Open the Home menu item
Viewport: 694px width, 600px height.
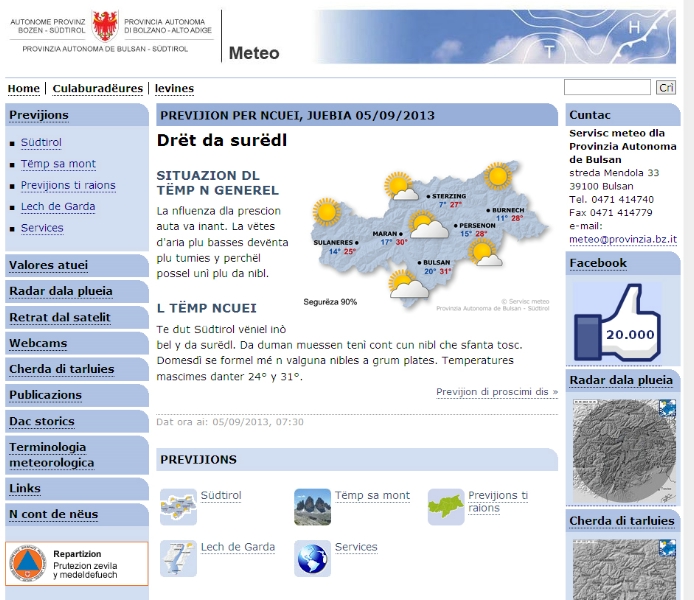click(x=24, y=89)
